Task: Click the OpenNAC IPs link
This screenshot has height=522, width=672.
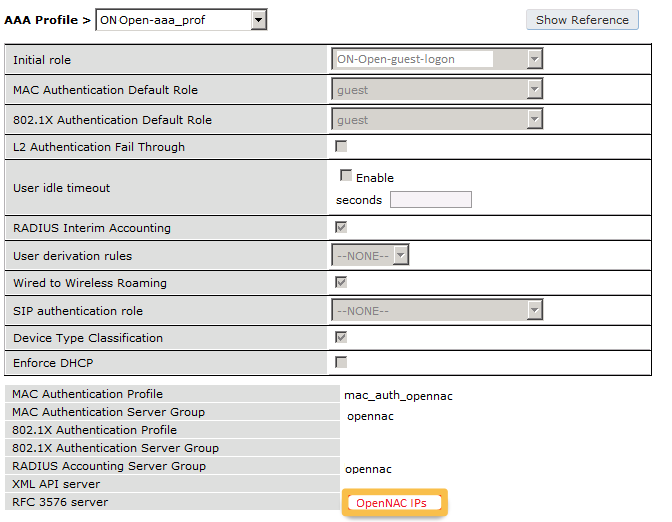Action: (x=392, y=503)
